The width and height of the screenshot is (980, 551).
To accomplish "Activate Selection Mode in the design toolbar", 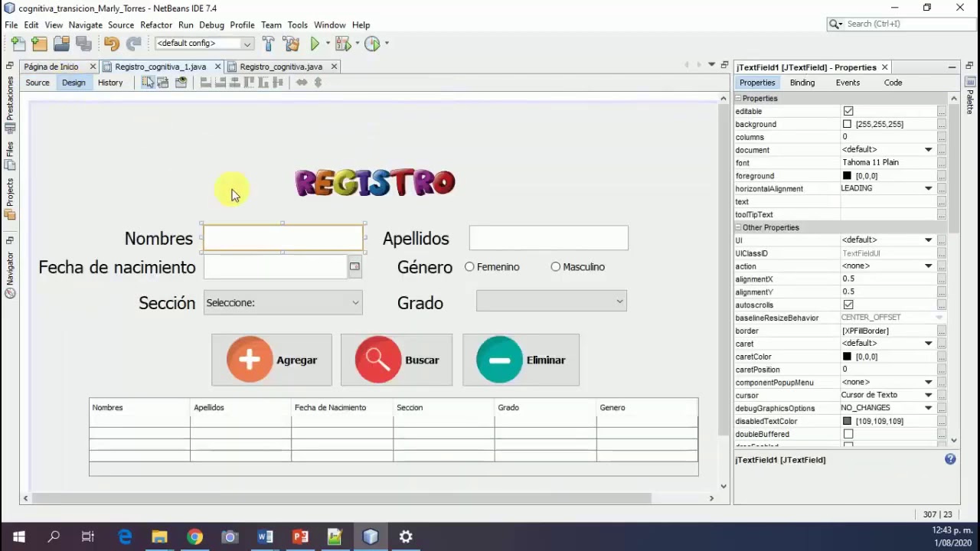I will pos(147,82).
